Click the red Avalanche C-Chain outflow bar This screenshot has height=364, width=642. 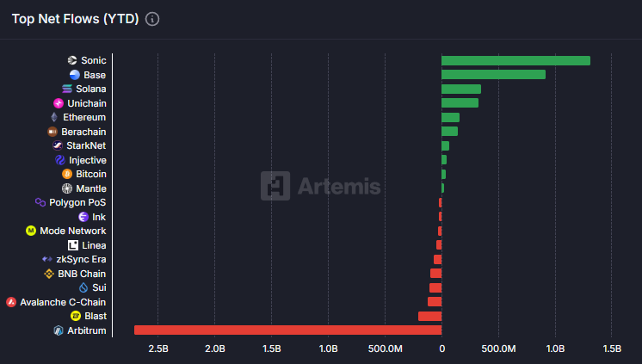tap(435, 302)
